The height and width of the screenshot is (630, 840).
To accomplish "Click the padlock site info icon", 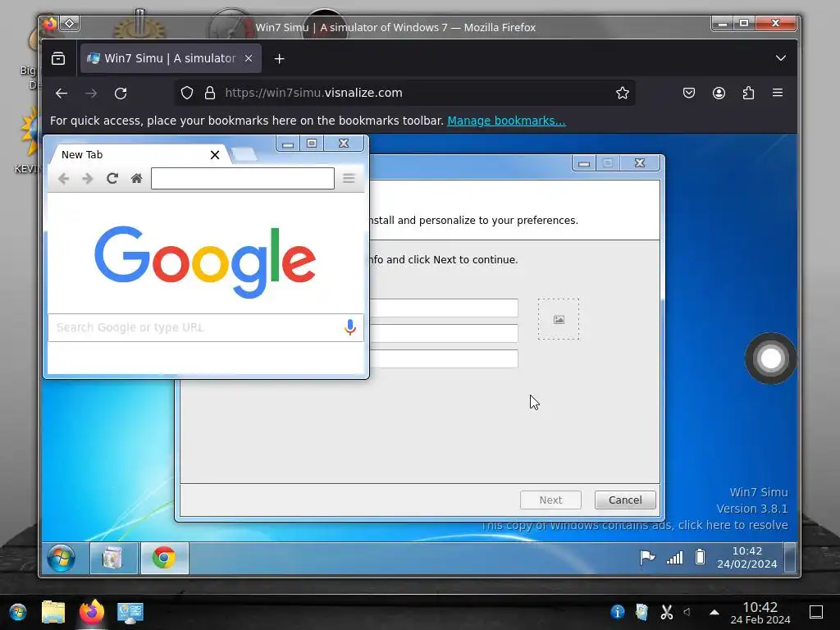I will pyautogui.click(x=210, y=94).
